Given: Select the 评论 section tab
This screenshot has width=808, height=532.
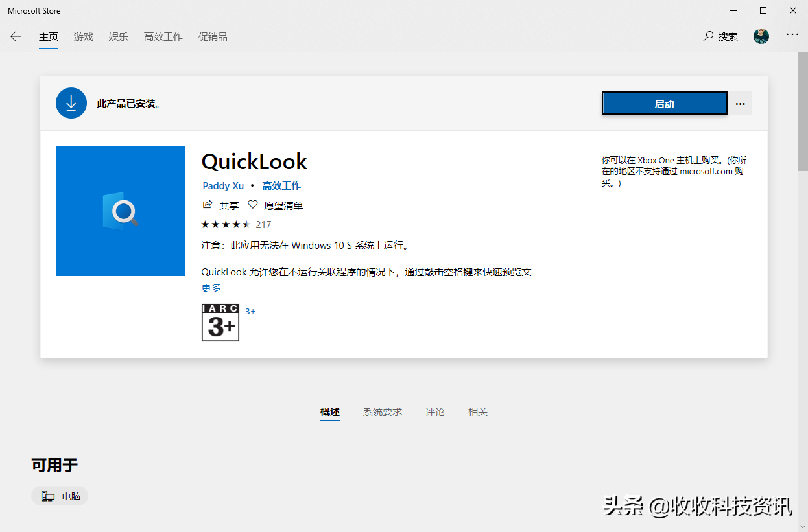Looking at the screenshot, I should (x=435, y=411).
